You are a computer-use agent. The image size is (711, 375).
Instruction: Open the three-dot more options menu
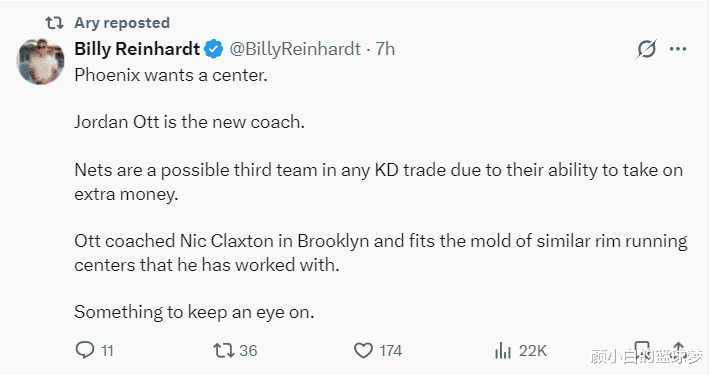(678, 49)
